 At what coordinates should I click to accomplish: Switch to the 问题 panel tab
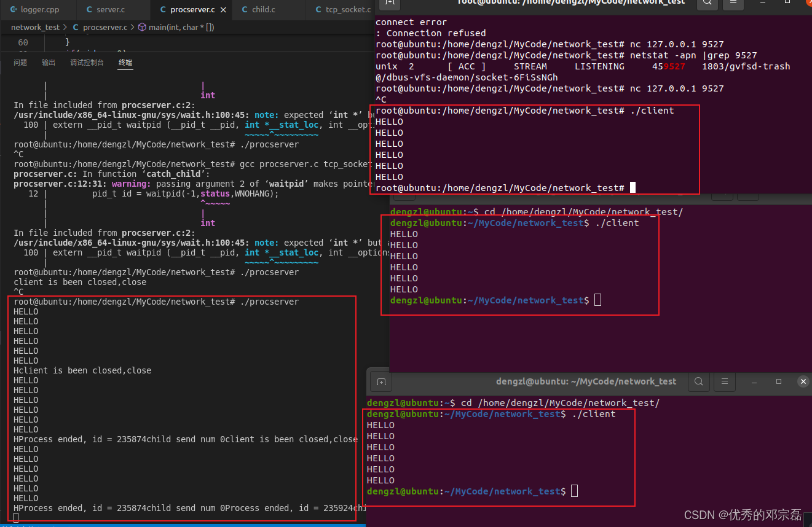[20, 63]
